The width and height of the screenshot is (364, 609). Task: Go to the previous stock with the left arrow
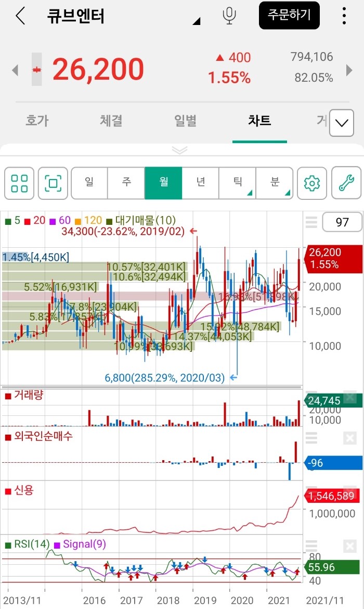click(x=15, y=70)
